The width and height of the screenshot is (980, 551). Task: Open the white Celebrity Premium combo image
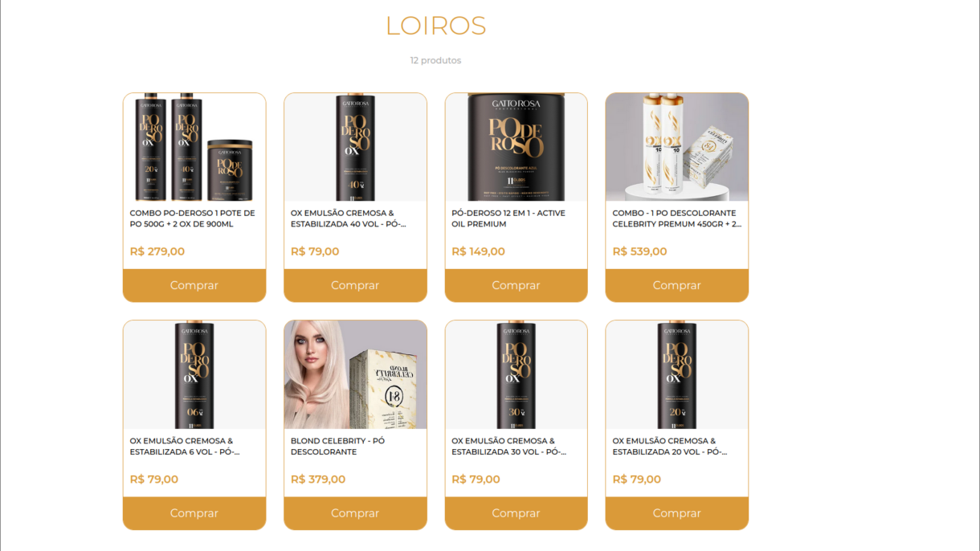pyautogui.click(x=676, y=147)
